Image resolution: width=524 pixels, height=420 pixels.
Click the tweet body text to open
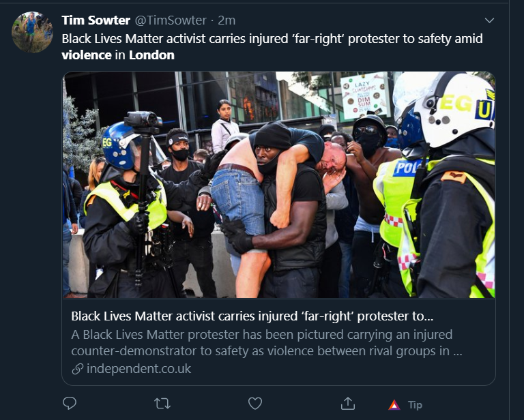click(272, 47)
